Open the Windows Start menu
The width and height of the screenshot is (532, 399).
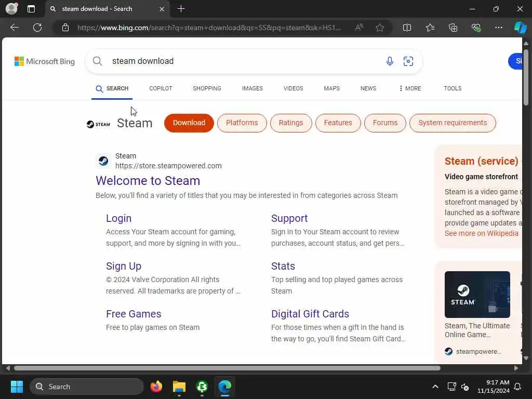pos(17,387)
